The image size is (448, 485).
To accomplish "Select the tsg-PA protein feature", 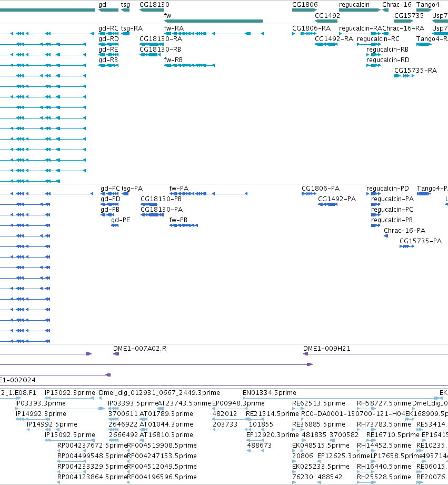I will (x=125, y=194).
